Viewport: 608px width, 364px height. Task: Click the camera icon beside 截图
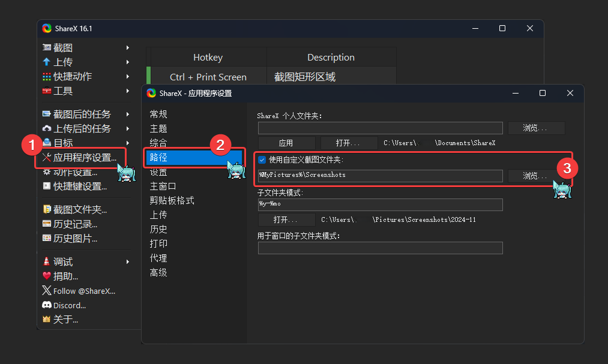click(x=47, y=47)
